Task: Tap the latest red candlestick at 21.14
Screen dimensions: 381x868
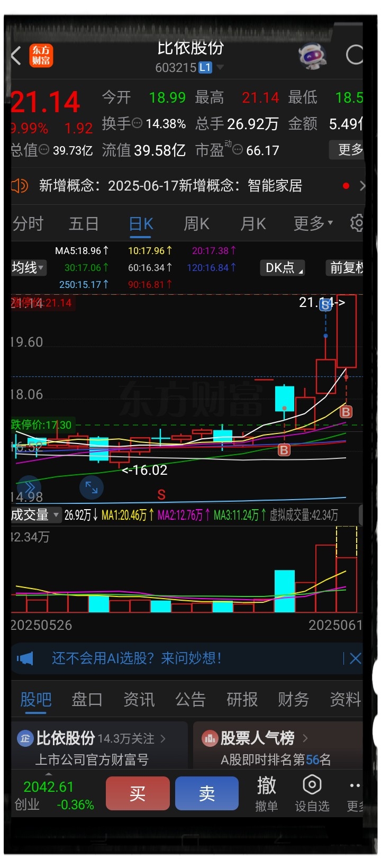Action: (347, 331)
